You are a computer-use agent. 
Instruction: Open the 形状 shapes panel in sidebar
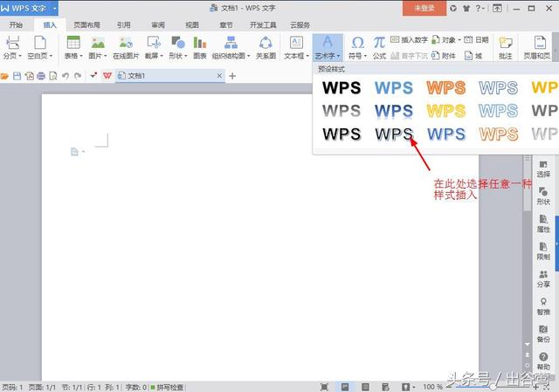(x=543, y=196)
